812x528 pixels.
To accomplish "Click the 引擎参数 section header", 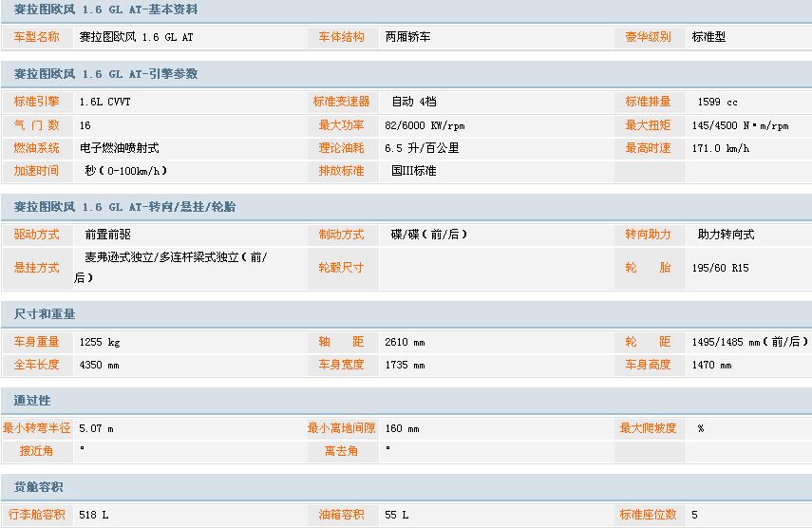I will 105,73.
